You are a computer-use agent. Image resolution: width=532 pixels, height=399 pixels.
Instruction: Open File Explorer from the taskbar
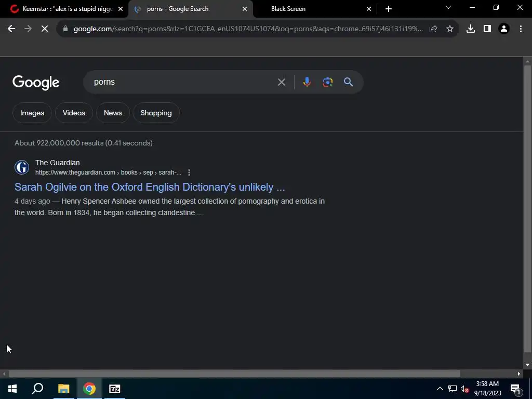click(x=63, y=389)
